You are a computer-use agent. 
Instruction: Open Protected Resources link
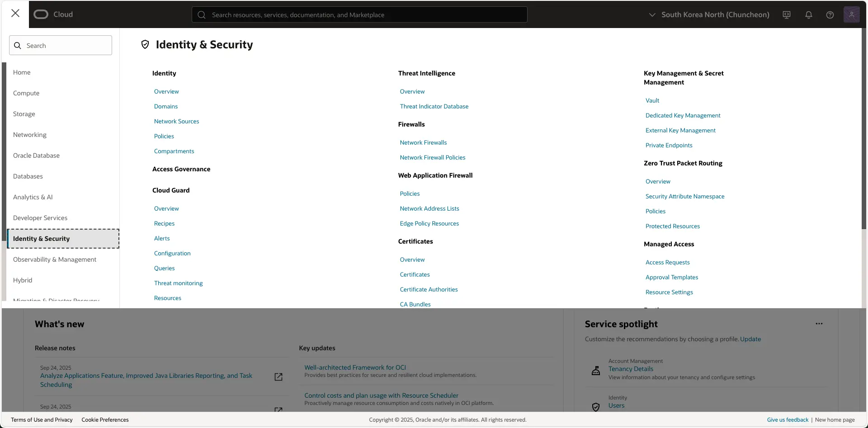[x=673, y=226]
